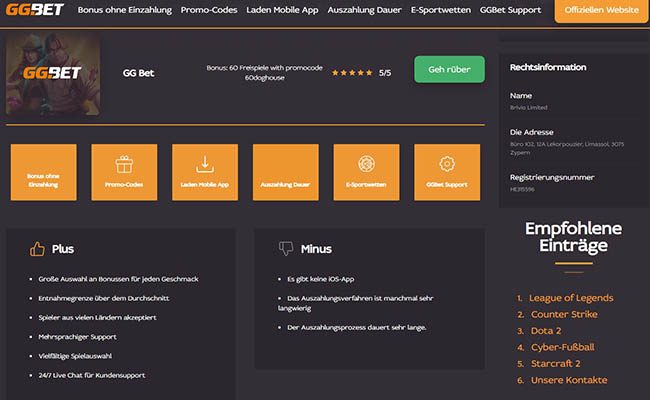The height and width of the screenshot is (400, 650).
Task: Click the GG Bet title text
Action: [x=138, y=73]
